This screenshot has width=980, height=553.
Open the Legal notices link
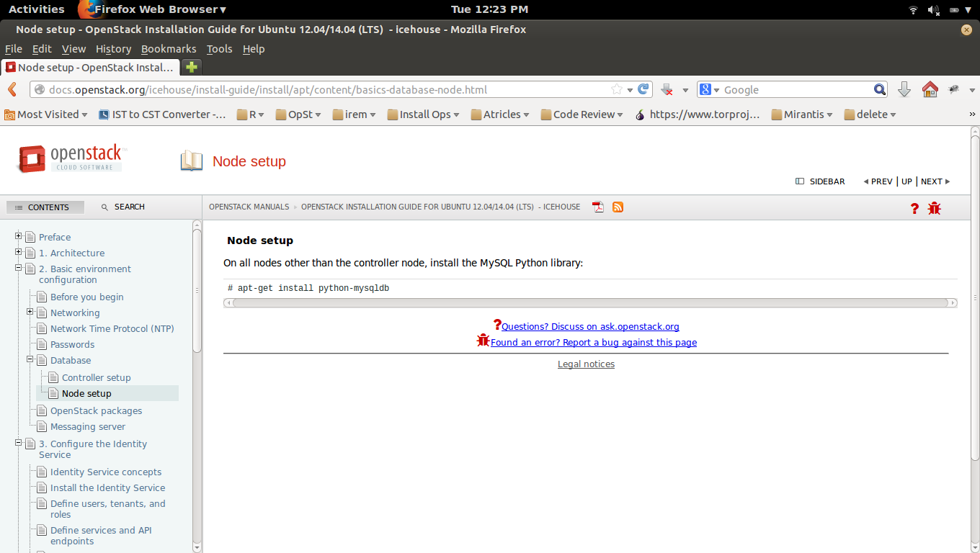(586, 364)
